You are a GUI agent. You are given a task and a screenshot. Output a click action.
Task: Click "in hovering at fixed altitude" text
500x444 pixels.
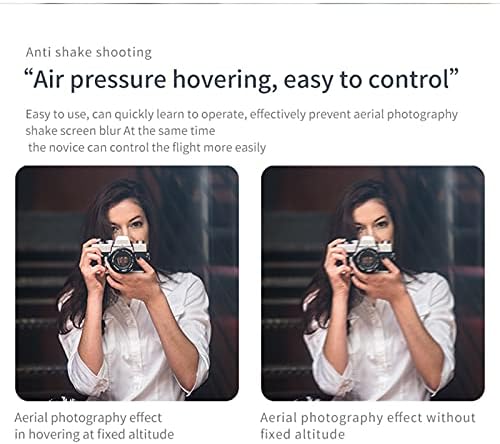(94, 434)
